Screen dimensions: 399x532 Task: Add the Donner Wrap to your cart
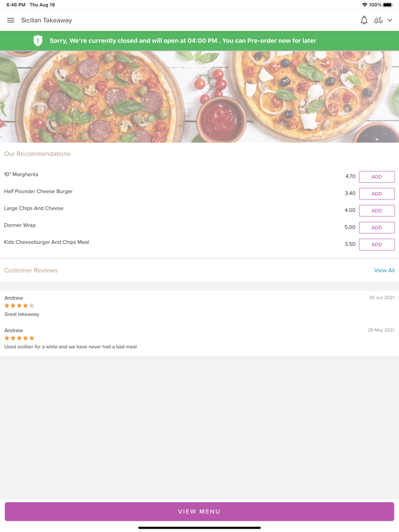376,227
